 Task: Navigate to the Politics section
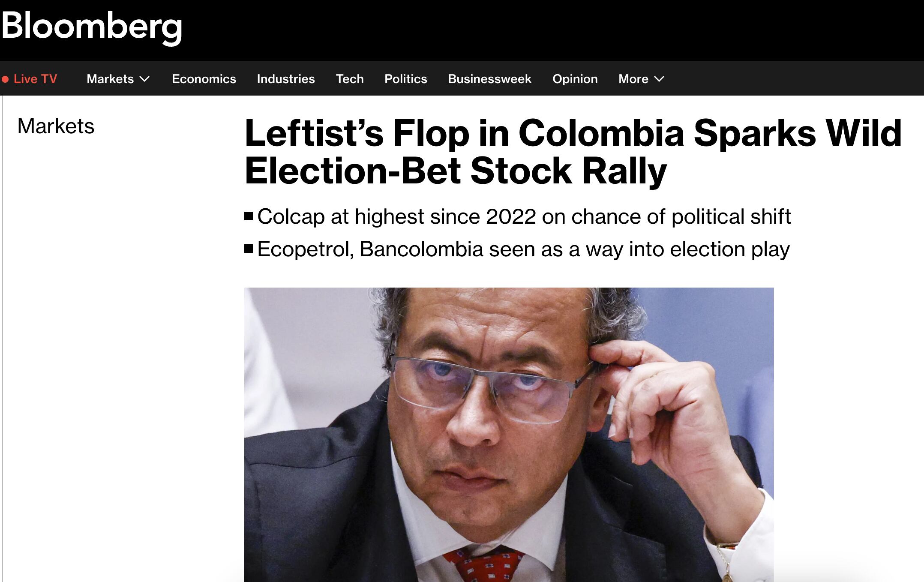click(406, 79)
